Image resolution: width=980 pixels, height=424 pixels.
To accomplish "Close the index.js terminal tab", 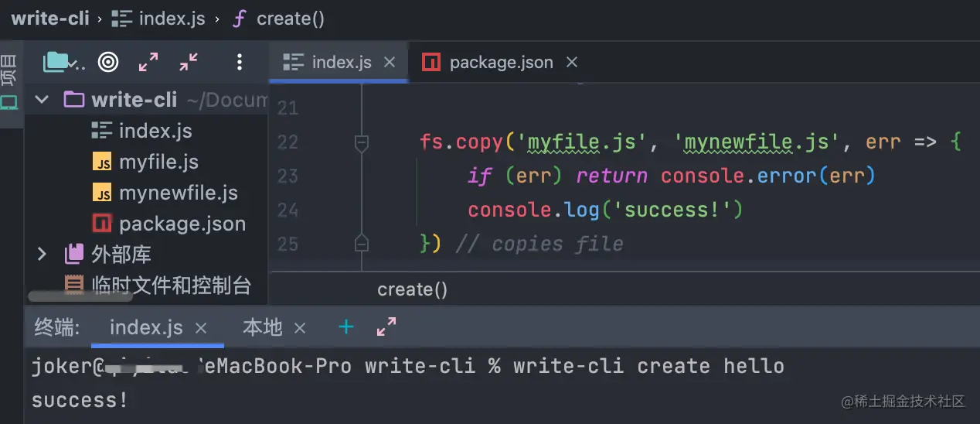I will pos(201,328).
